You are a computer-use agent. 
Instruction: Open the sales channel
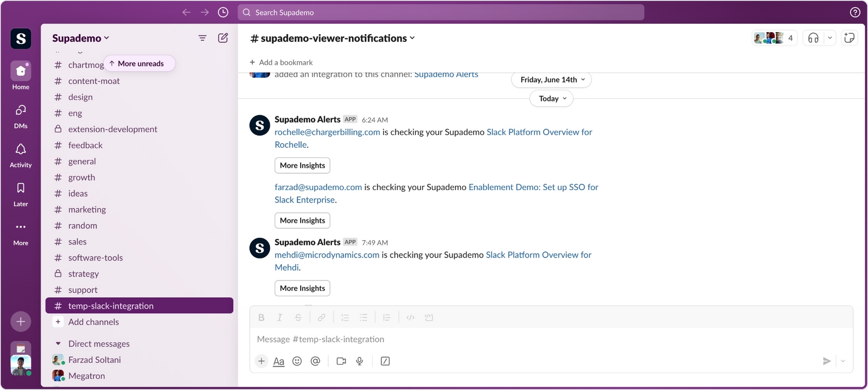[x=139, y=242]
